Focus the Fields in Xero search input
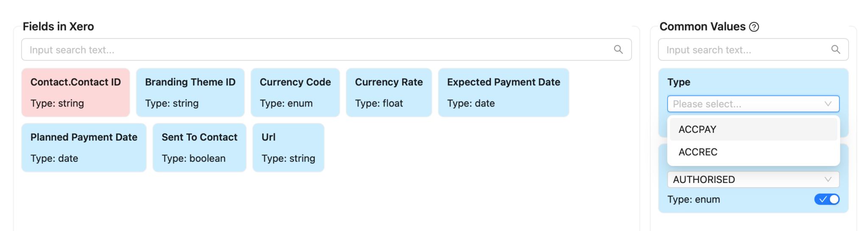Image resolution: width=868 pixels, height=231 pixels. coord(326,50)
